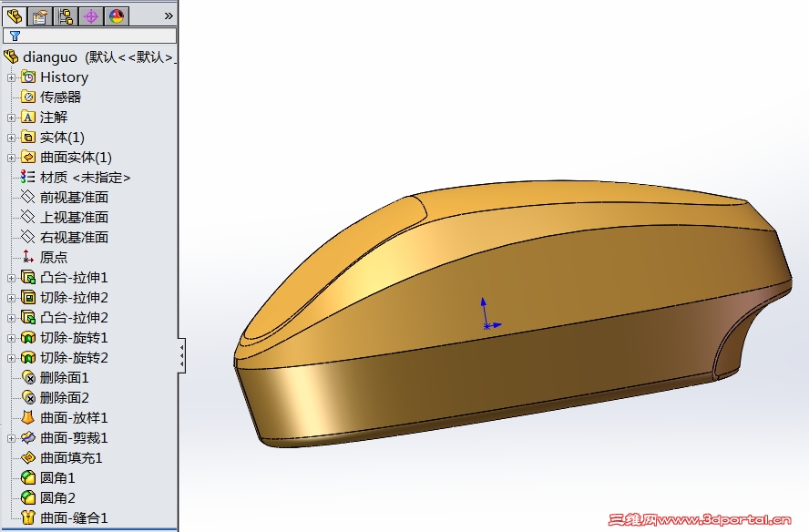Collapse the feature tree panel handle
This screenshot has height=532, width=809.
[181, 355]
